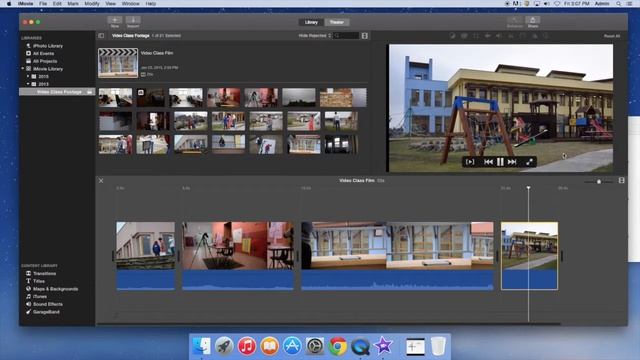Open Spotlight search in menu bar
This screenshot has height=360, width=640.
(619, 3)
